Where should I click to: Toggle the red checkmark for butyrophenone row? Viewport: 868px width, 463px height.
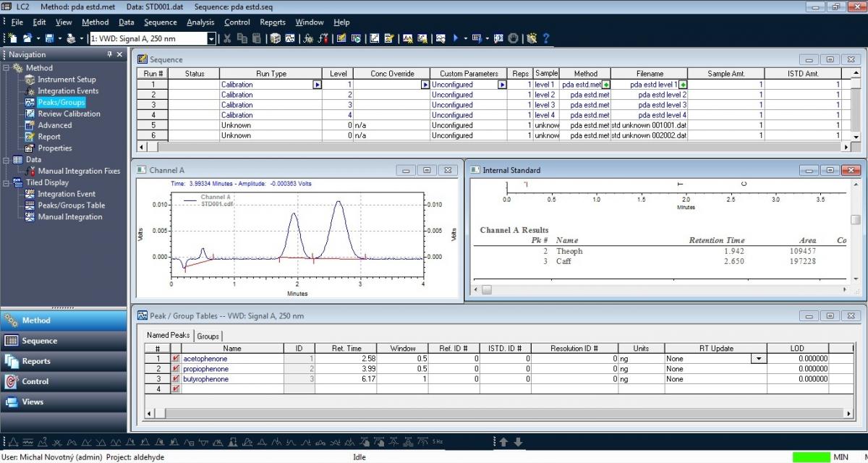tap(176, 379)
